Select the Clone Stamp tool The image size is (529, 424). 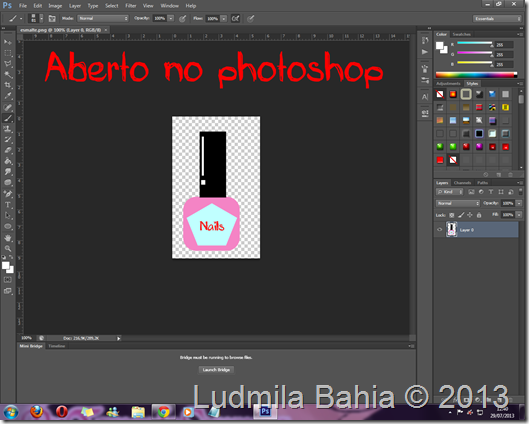pyautogui.click(x=7, y=129)
